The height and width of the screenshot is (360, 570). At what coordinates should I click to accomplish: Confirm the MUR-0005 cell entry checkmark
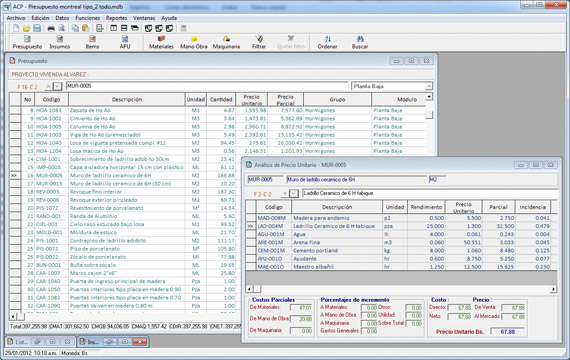tap(57, 87)
